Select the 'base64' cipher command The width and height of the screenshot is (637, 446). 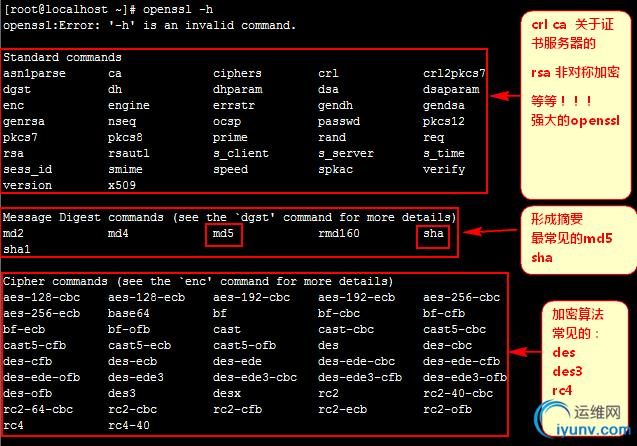click(129, 313)
